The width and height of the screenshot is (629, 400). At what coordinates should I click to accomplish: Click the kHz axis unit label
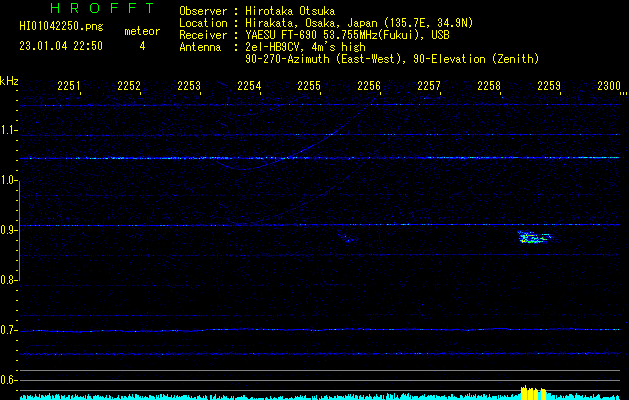click(x=9, y=81)
